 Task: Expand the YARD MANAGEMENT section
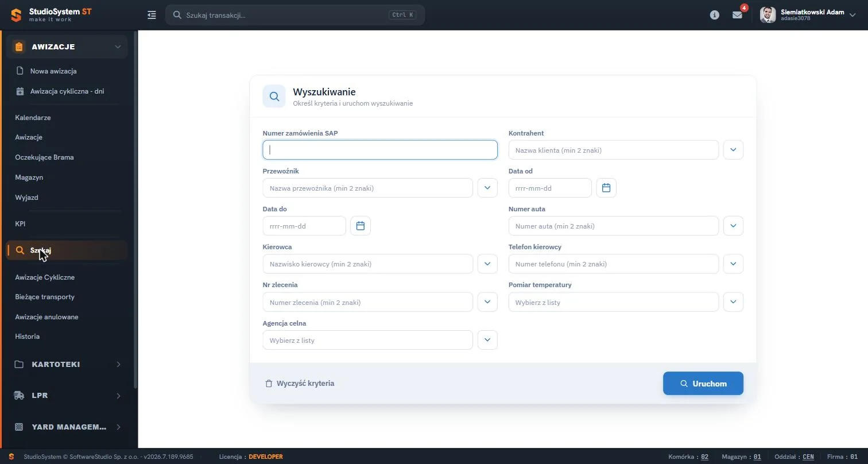click(67, 427)
